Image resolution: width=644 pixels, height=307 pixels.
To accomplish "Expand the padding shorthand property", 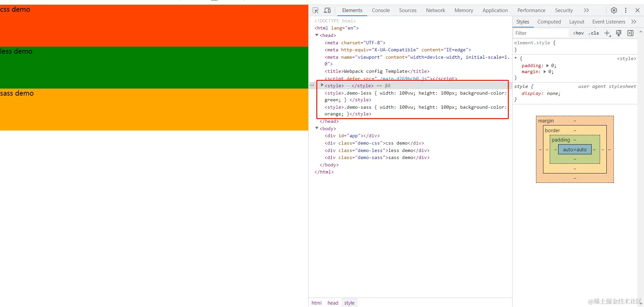I will [x=548, y=65].
